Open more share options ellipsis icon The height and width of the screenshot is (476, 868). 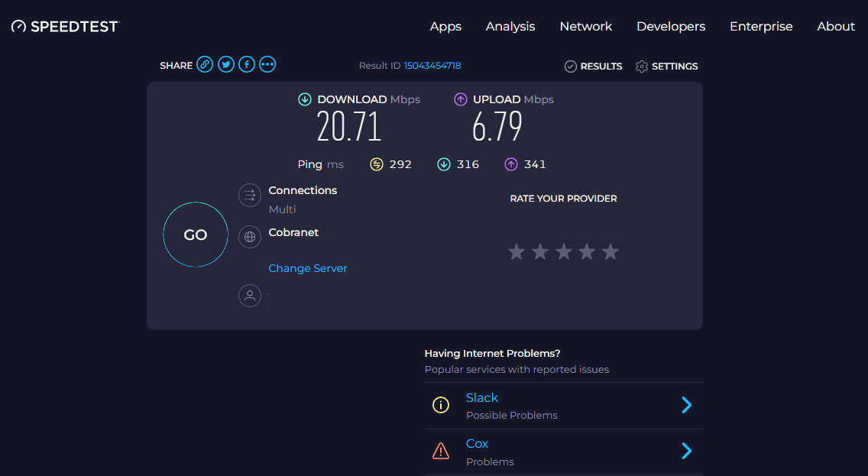pos(267,65)
